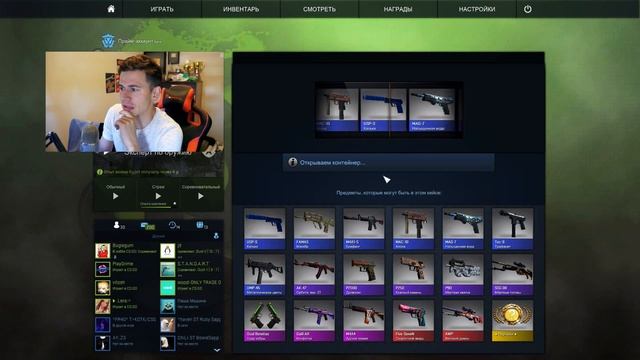Click the Открываем контейнер status bar
The image size is (640, 360).
(x=388, y=162)
